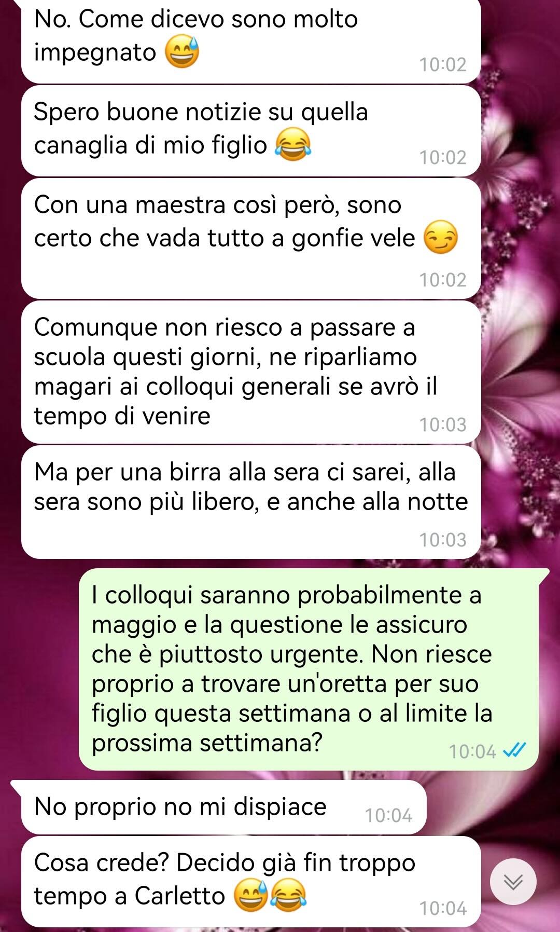This screenshot has width=560, height=932.
Task: Tap the sweat-smile emoji after 'impegnato'
Action: pyautogui.click(x=182, y=52)
